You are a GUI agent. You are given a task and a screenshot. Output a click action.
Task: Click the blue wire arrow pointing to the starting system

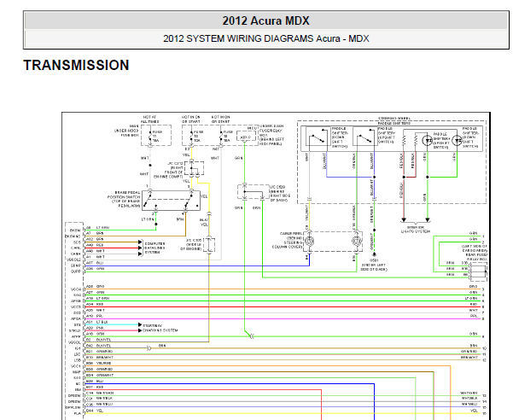pyautogui.click(x=140, y=324)
